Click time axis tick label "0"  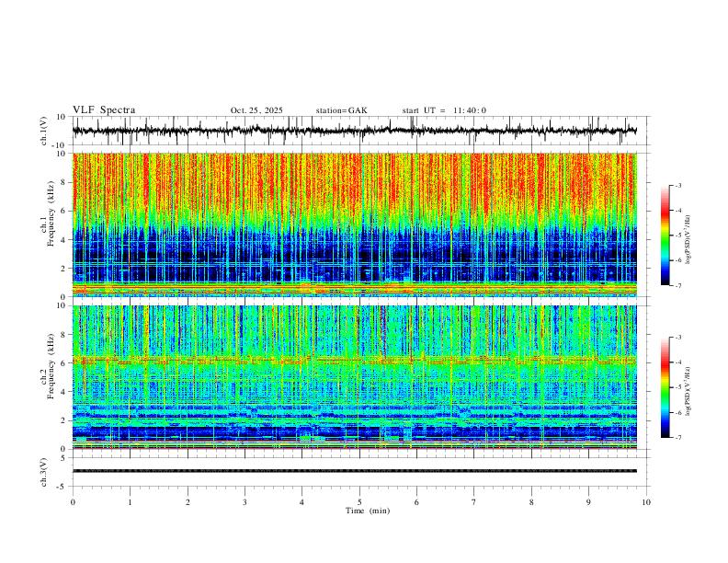[73, 502]
